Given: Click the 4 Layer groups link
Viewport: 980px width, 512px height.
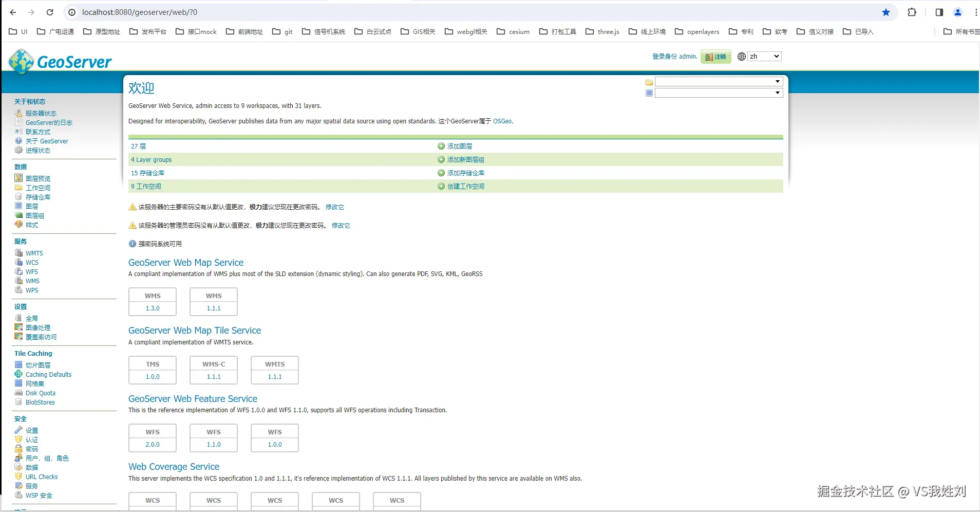Looking at the screenshot, I should (x=151, y=160).
